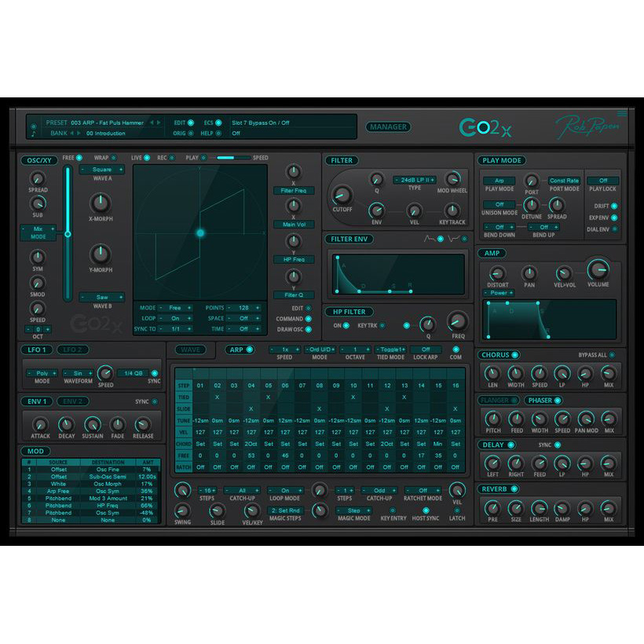This screenshot has width=644, height=644.
Task: Click the oscillator mix vertical slider
Action: tap(68, 234)
